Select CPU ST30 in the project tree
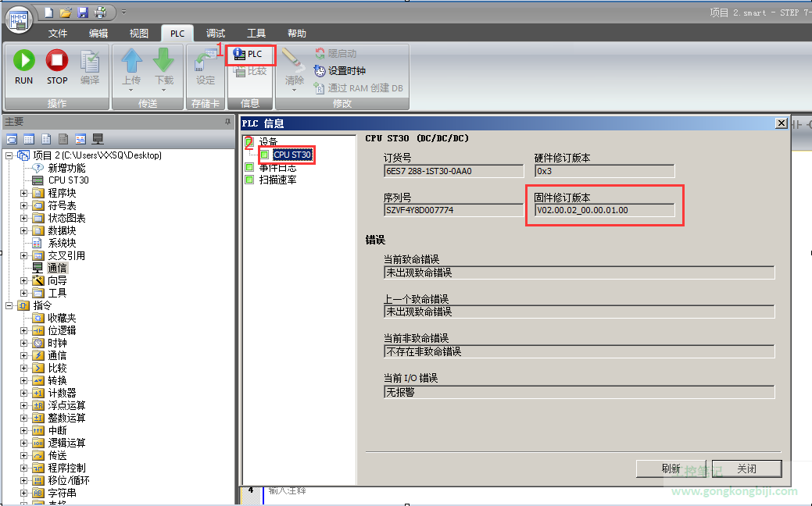Viewport: 812px width, 506px height. pos(68,180)
